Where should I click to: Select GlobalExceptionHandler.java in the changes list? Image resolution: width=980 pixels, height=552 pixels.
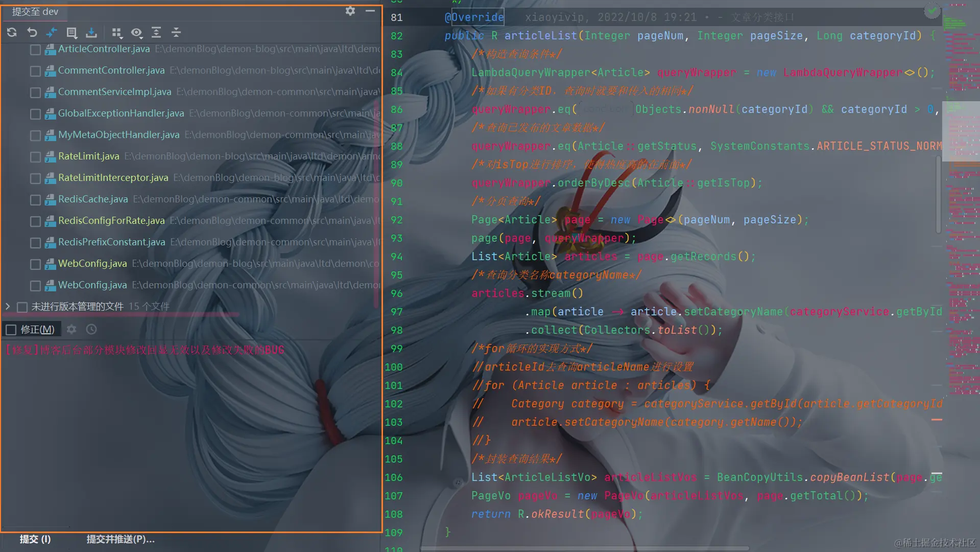click(121, 113)
